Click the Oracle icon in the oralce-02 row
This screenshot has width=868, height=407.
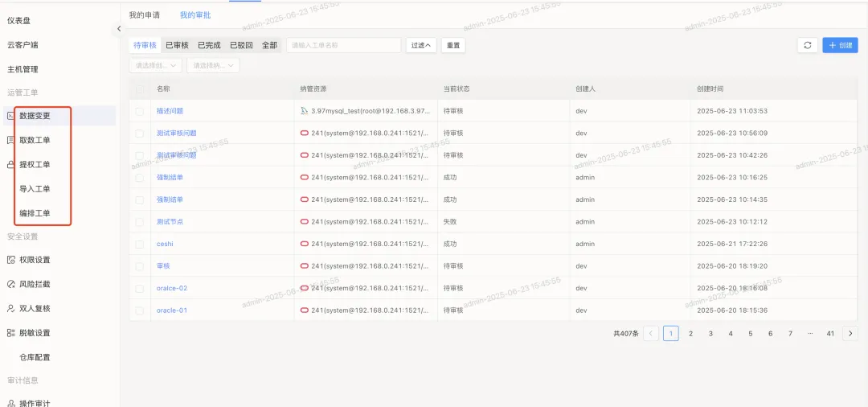(304, 288)
